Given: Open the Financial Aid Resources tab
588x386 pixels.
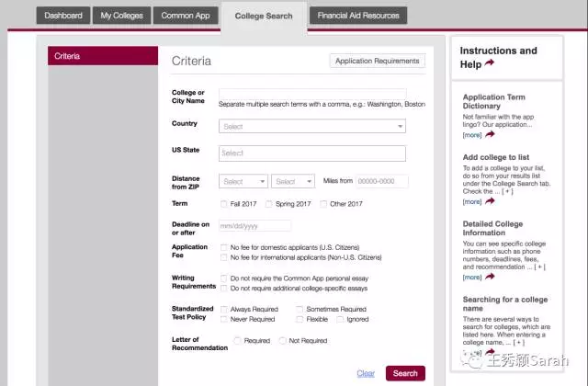Looking at the screenshot, I should 358,16.
